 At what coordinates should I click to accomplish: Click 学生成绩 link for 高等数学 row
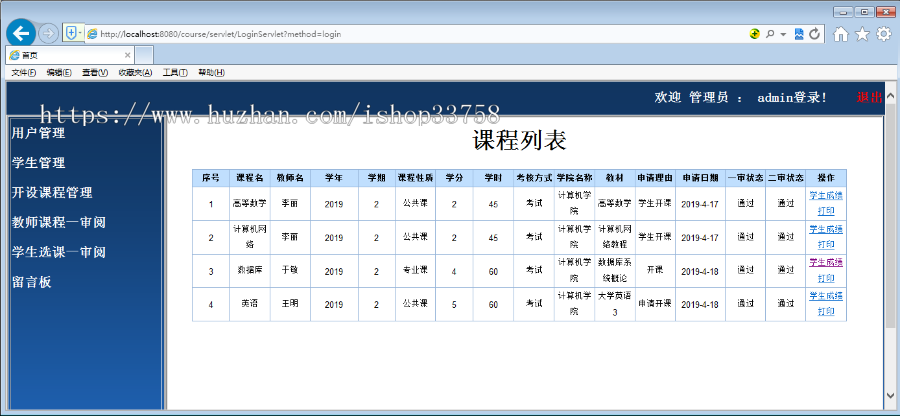(826, 196)
